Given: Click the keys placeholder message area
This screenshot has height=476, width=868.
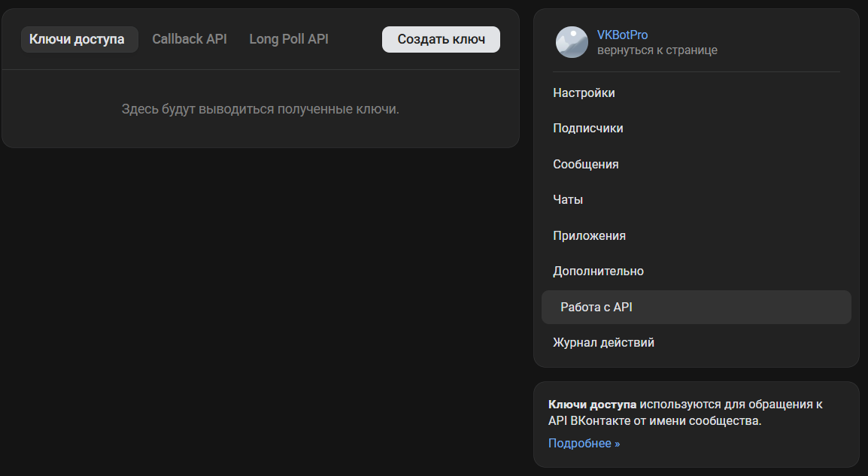Looking at the screenshot, I should 260,109.
